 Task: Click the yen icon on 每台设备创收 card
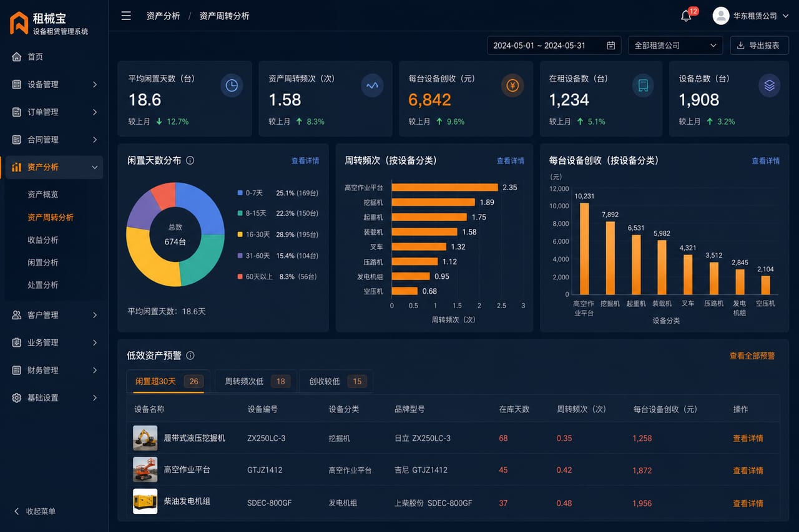[x=512, y=85]
